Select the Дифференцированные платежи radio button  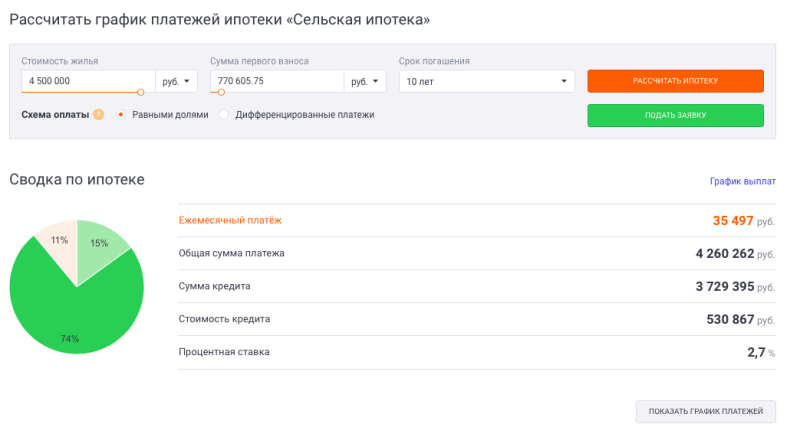click(x=224, y=115)
